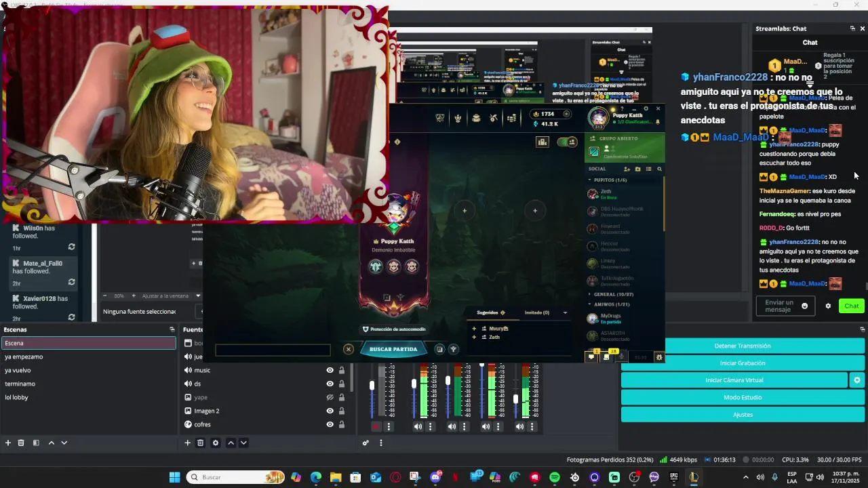Open the chat settings gear icon

tap(828, 306)
